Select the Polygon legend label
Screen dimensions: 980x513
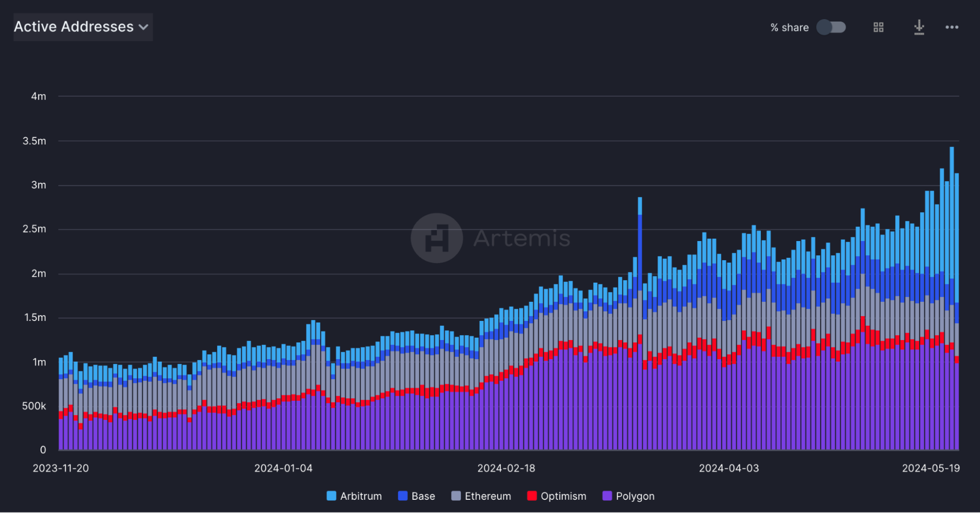click(x=635, y=496)
